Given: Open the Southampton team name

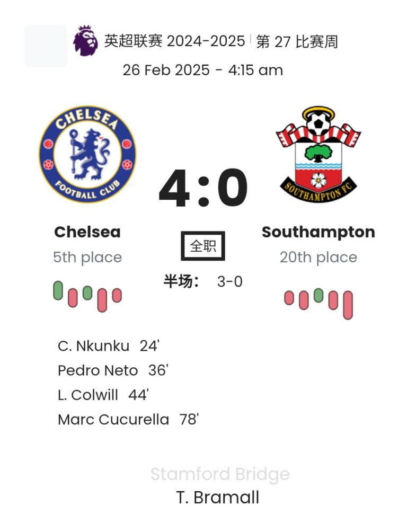Looking at the screenshot, I should 318,232.
